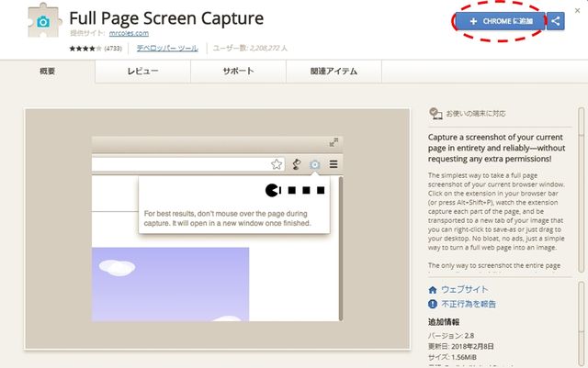This screenshot has height=368, width=588.
Task: Click the Full Page Screen Capture extension icon
Action: click(43, 20)
